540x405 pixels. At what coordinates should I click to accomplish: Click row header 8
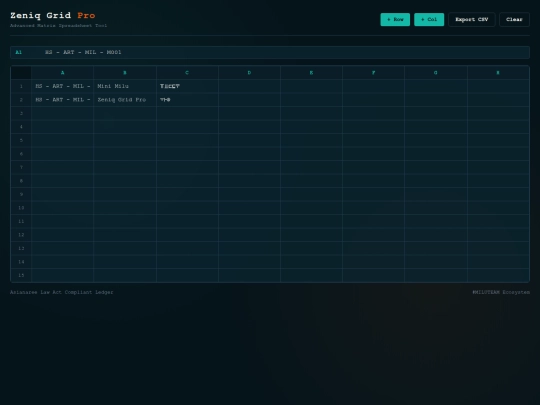21,181
